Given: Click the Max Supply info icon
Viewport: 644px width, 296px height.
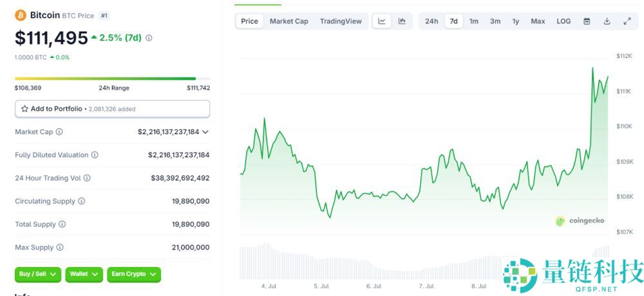Looking at the screenshot, I should pyautogui.click(x=60, y=248).
